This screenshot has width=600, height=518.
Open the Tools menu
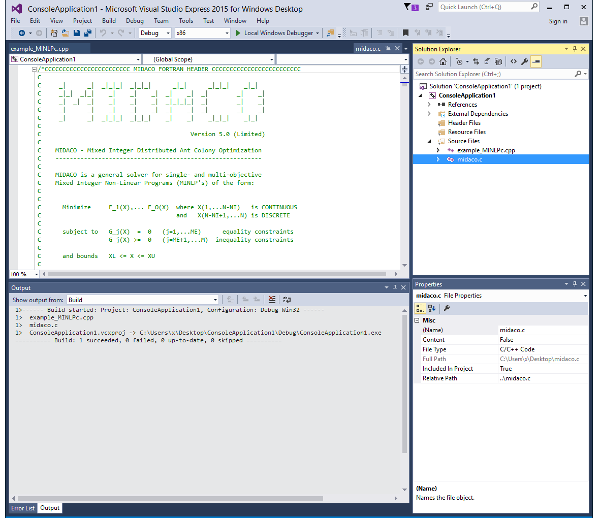tap(186, 21)
